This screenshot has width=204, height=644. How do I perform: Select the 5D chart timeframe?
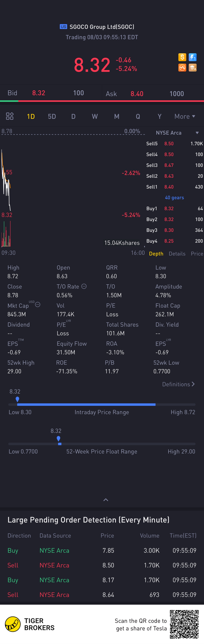(x=52, y=117)
